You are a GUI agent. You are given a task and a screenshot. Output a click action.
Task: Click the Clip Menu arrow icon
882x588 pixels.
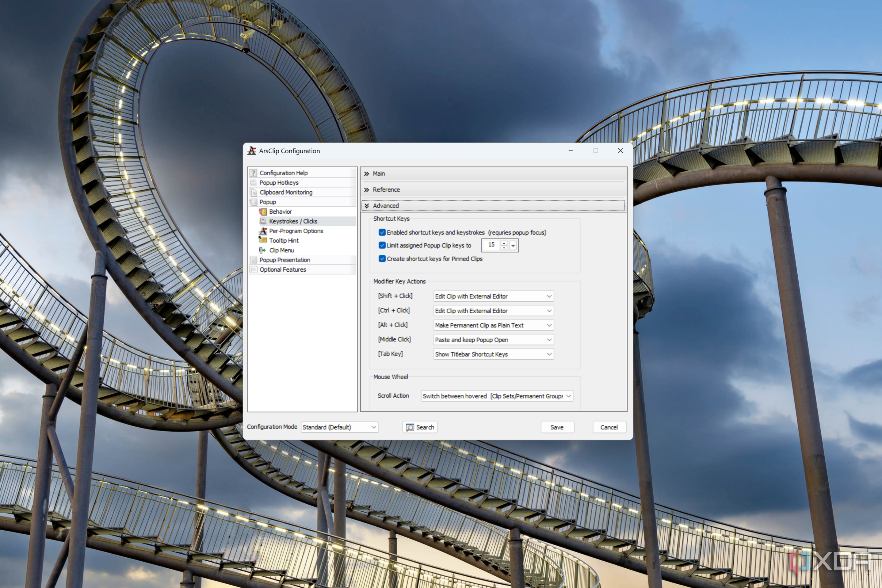(x=262, y=250)
